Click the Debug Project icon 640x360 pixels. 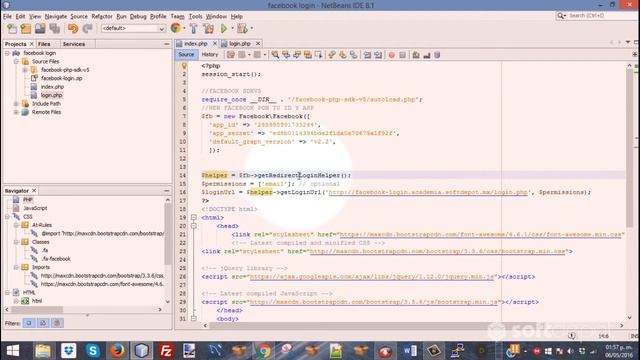pyautogui.click(x=242, y=29)
